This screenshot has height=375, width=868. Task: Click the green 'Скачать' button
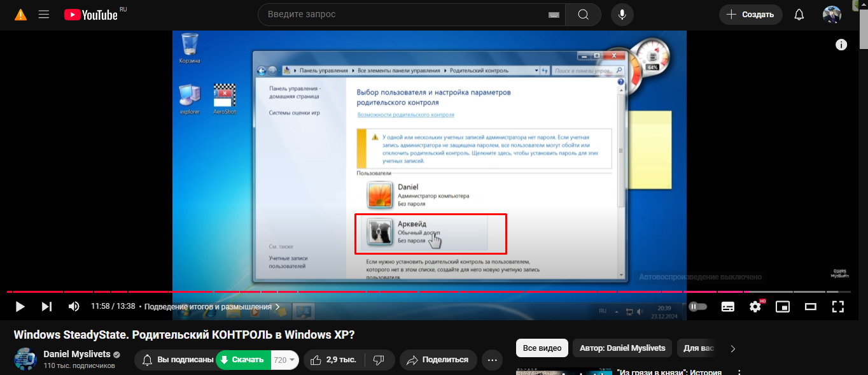tap(244, 360)
